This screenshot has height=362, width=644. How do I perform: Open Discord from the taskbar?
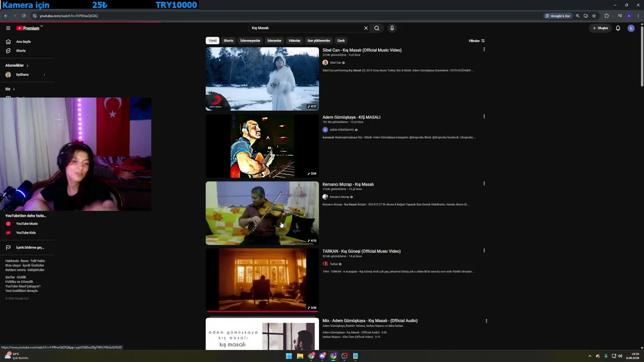323,356
